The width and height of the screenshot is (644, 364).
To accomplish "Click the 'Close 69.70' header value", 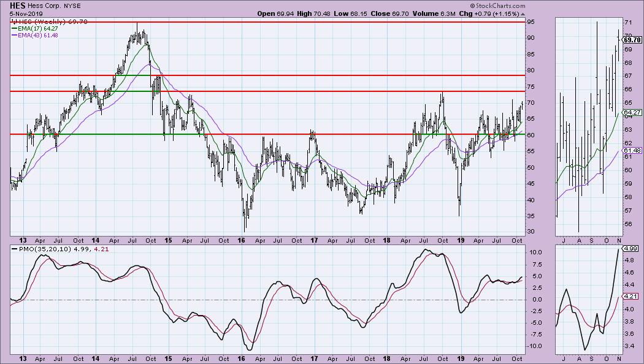I will (389, 13).
